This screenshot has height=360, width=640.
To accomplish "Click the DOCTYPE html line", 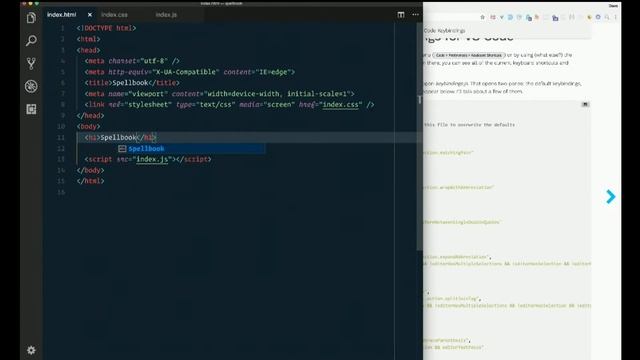I will coord(106,28).
